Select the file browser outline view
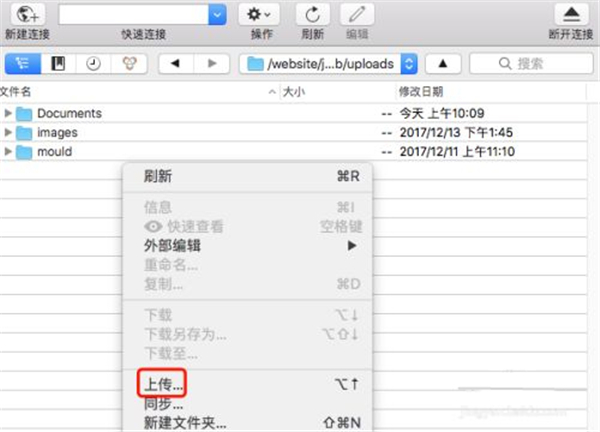Viewport: 600px width, 432px height. coord(23,64)
